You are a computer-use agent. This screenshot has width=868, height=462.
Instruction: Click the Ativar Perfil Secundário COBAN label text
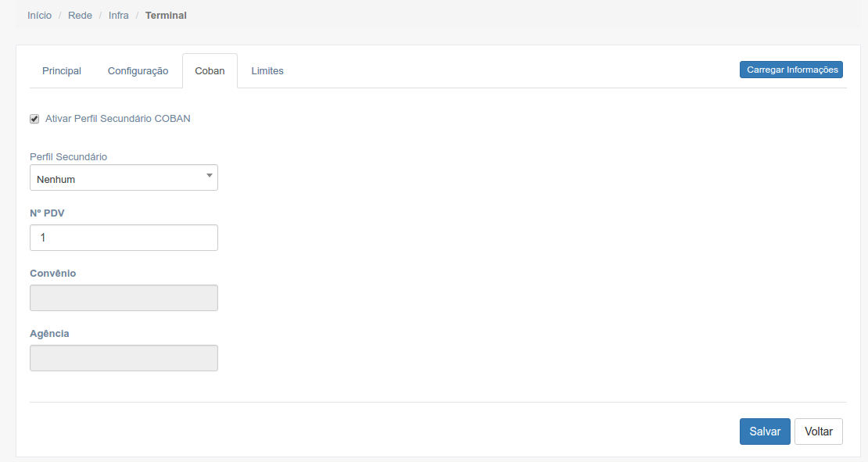[x=117, y=119]
